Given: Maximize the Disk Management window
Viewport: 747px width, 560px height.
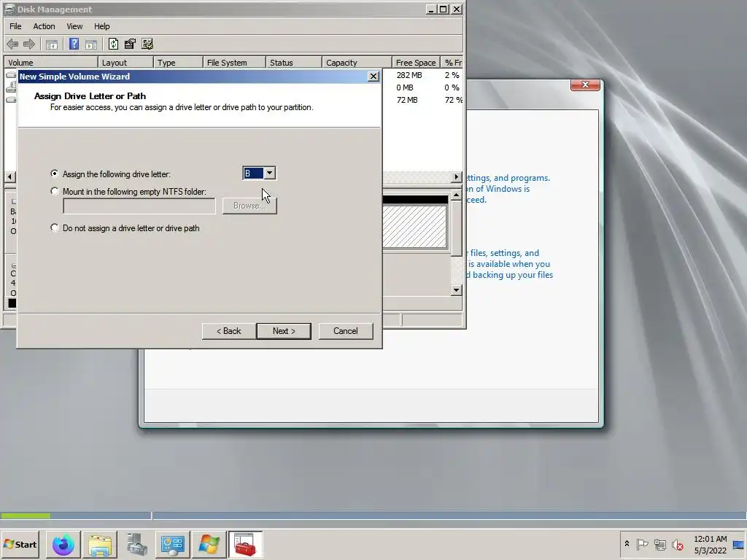Looking at the screenshot, I should tap(444, 9).
